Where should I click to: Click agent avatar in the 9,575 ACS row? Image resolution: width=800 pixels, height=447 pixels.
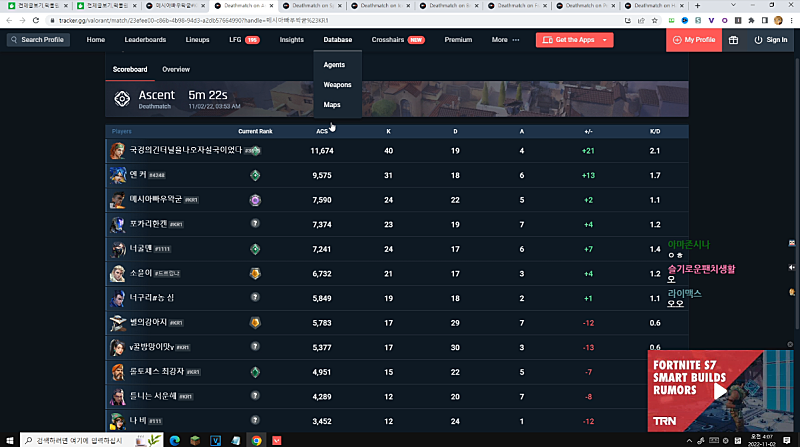(x=117, y=175)
